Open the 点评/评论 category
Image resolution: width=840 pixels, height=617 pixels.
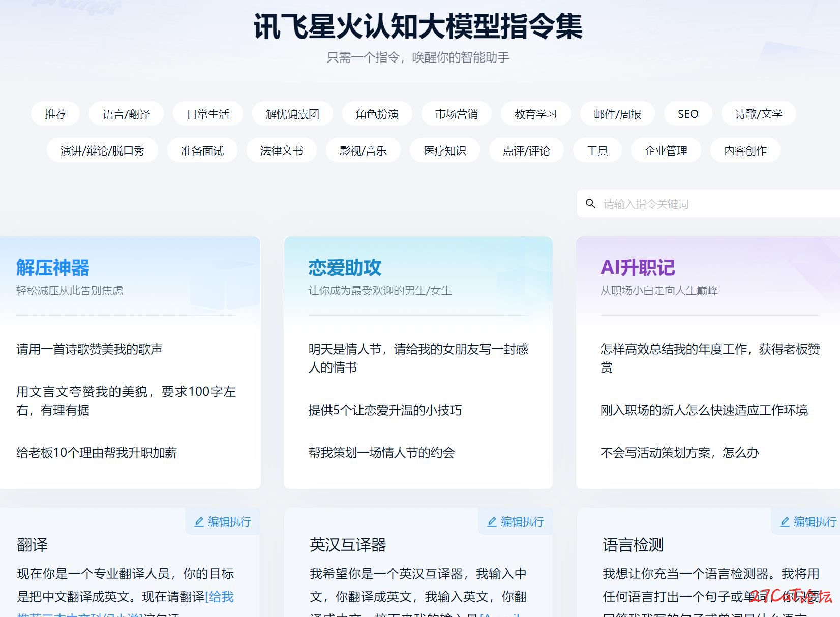pos(526,150)
